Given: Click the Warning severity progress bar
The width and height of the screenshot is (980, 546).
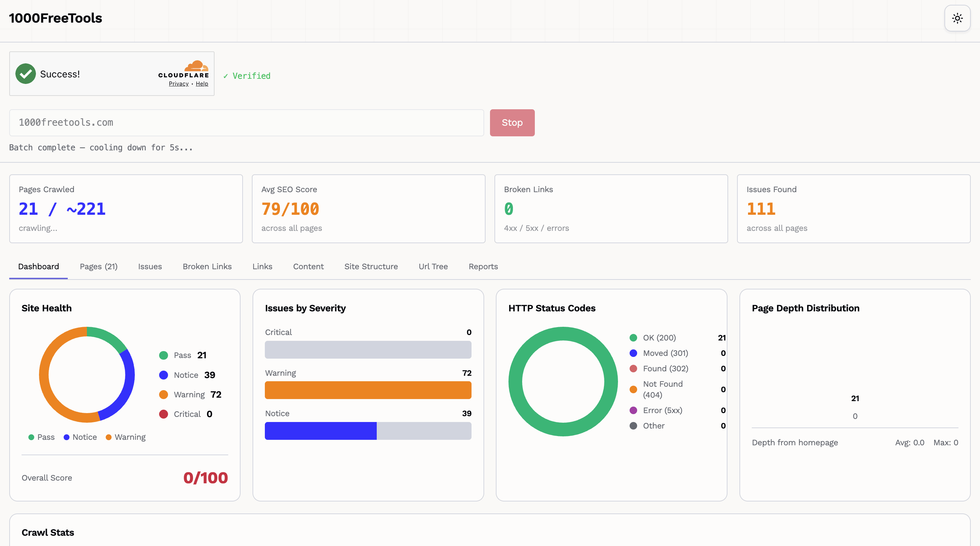Looking at the screenshot, I should [x=367, y=390].
